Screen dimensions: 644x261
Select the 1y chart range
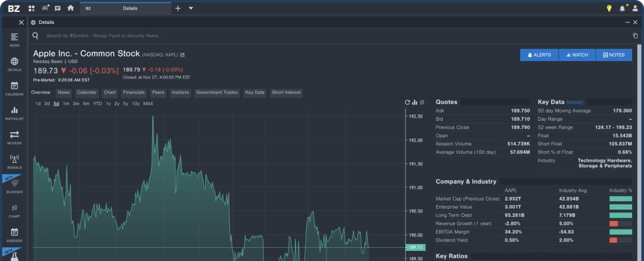[108, 104]
